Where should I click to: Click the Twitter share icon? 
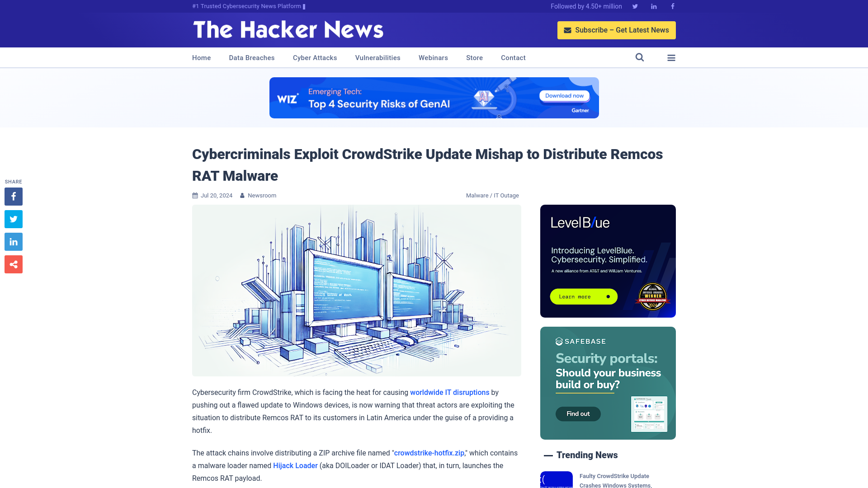click(13, 219)
